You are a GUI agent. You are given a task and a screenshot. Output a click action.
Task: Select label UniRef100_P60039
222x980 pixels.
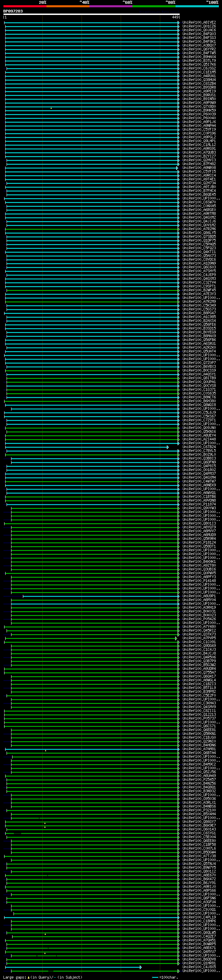point(199,114)
